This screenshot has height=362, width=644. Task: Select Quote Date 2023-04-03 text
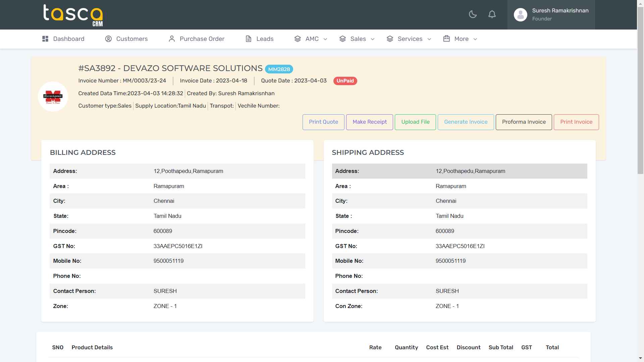click(x=294, y=81)
